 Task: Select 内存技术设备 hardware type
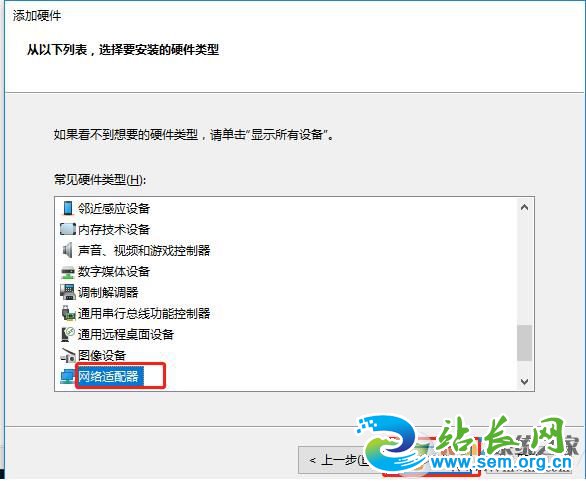(x=114, y=229)
